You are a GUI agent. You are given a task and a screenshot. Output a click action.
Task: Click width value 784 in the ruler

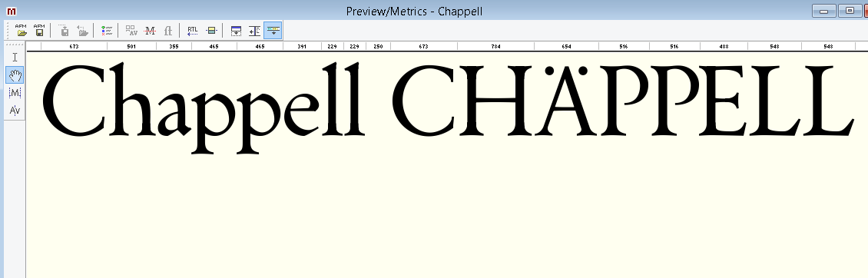click(495, 47)
